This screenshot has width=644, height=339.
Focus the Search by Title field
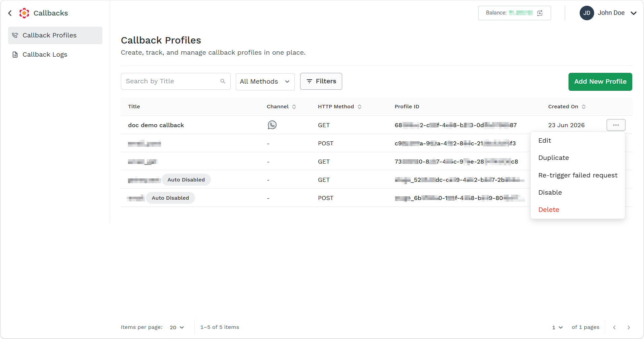[x=175, y=81]
